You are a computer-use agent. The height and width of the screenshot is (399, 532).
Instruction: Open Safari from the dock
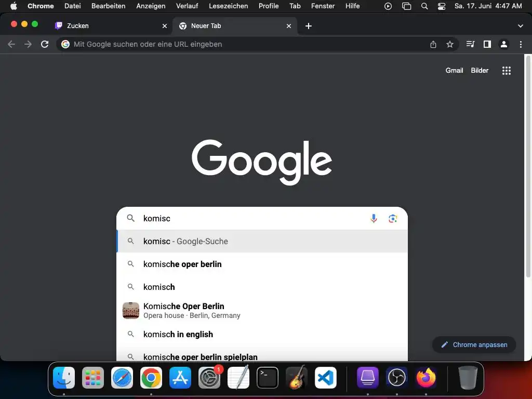[122, 378]
